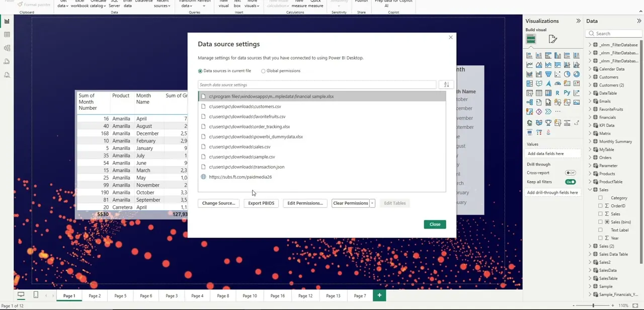Collapse the Sales table
Image resolution: width=644 pixels, height=310 pixels.
pos(590,190)
